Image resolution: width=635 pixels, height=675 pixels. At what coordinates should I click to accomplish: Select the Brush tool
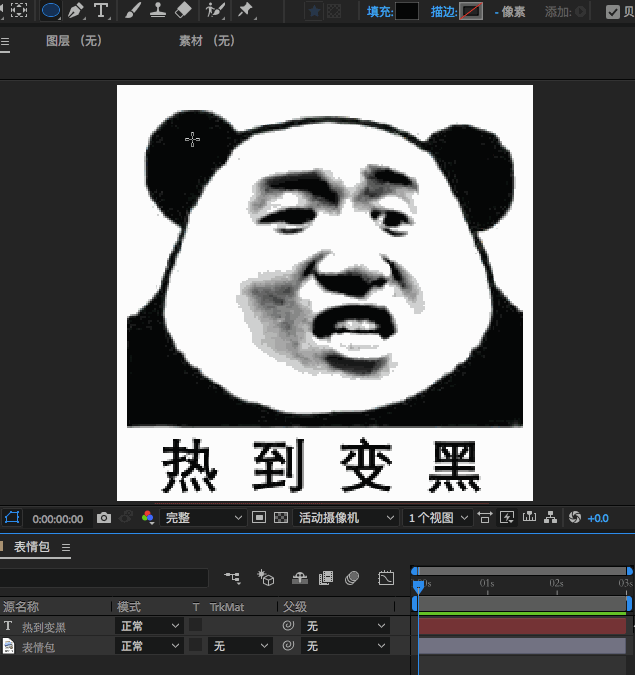[133, 11]
